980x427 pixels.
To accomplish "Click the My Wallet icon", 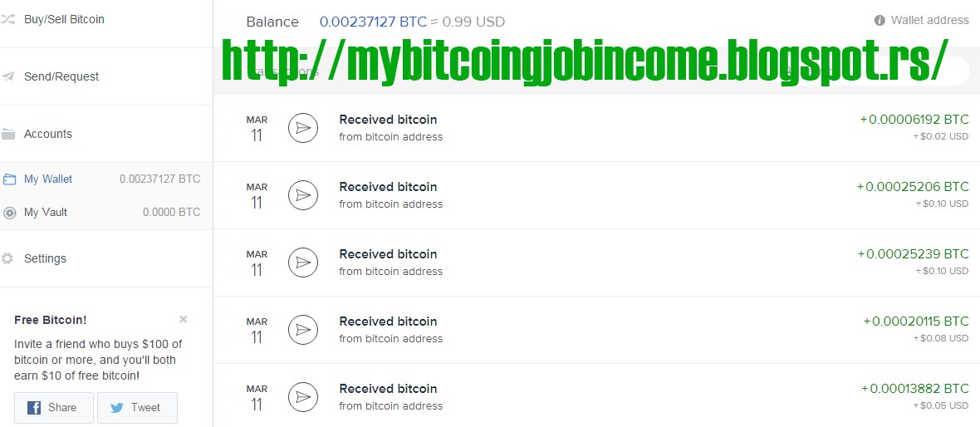I will click(x=9, y=179).
